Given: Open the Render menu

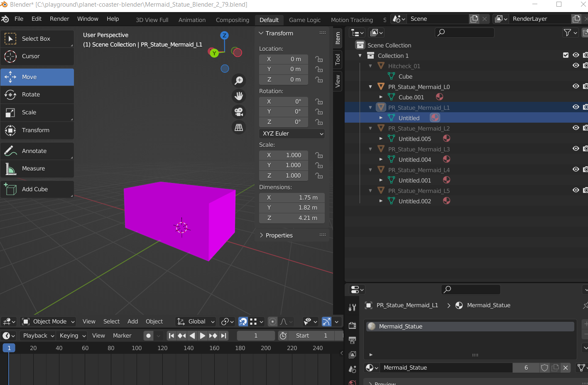Looking at the screenshot, I should 59,19.
